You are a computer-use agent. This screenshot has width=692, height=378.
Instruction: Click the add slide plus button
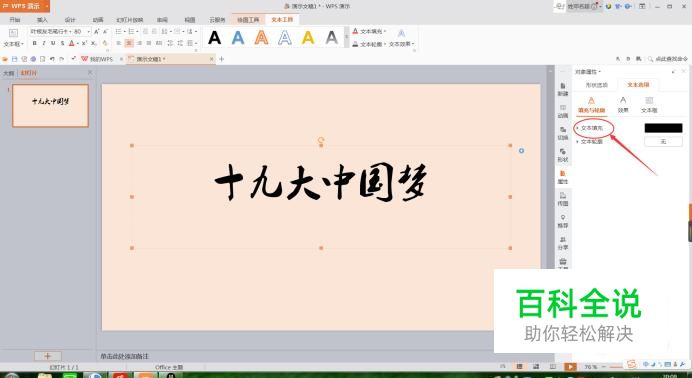coord(48,356)
